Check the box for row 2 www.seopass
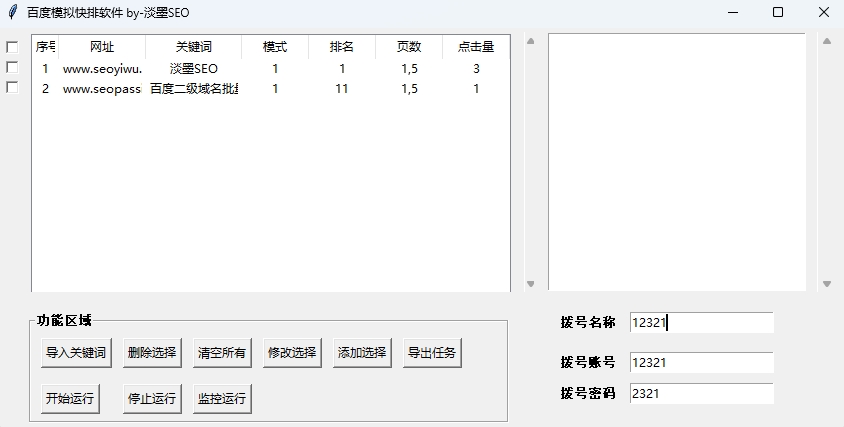Image resolution: width=844 pixels, height=427 pixels. (x=12, y=87)
